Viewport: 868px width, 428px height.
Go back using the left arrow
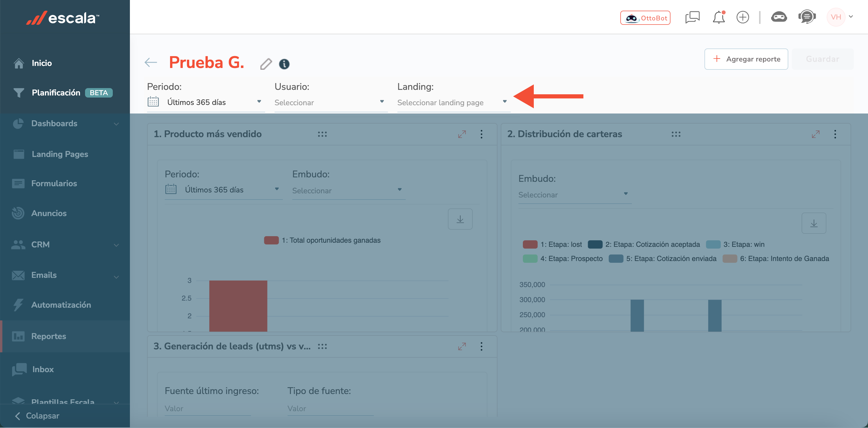coord(151,62)
